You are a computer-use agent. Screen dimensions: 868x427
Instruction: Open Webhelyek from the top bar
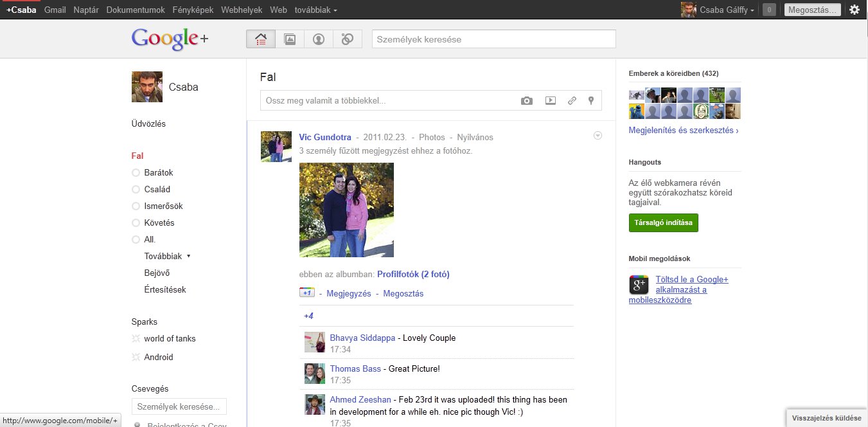pos(242,10)
